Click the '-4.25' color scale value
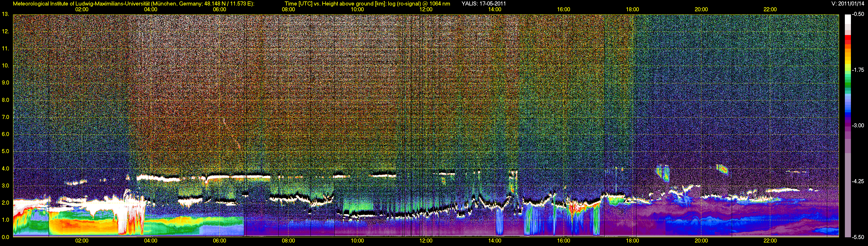The width and height of the screenshot is (868, 246). tap(858, 181)
